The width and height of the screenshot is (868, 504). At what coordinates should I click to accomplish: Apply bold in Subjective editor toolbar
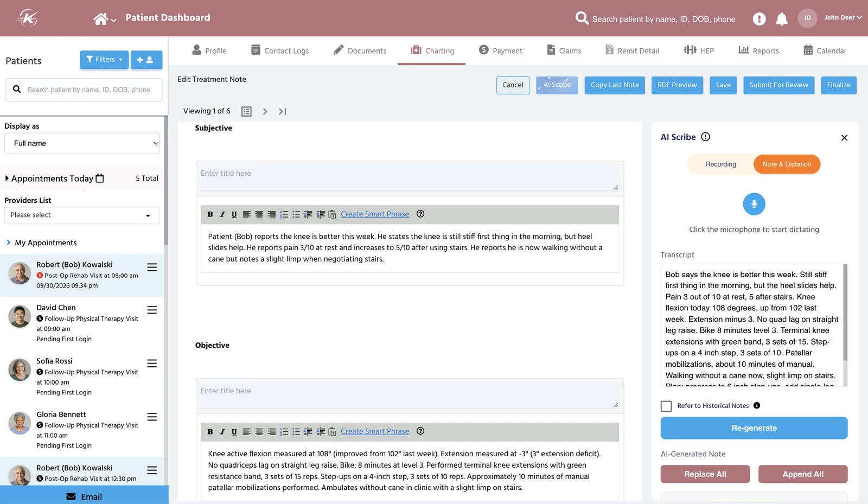[x=210, y=214]
